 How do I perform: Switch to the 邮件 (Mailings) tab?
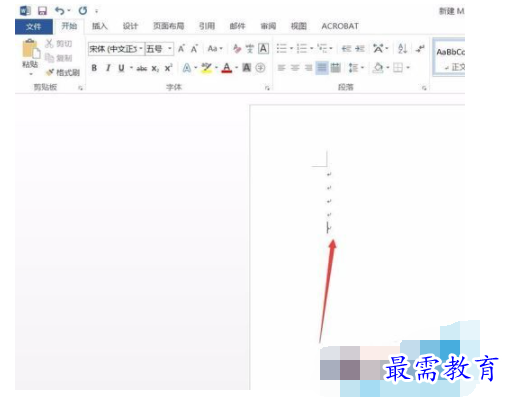[x=237, y=26]
